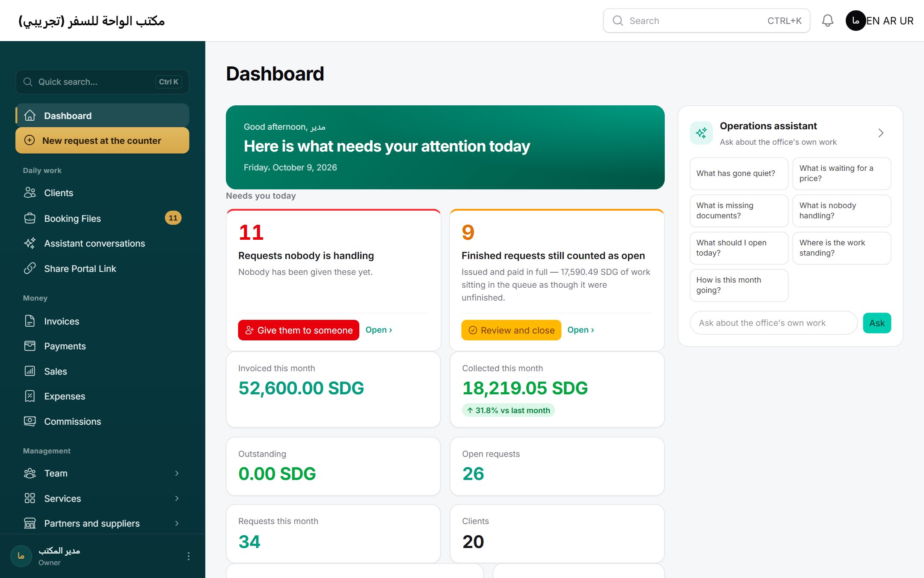Focus the top Search field
The image size is (924, 578).
click(x=707, y=21)
